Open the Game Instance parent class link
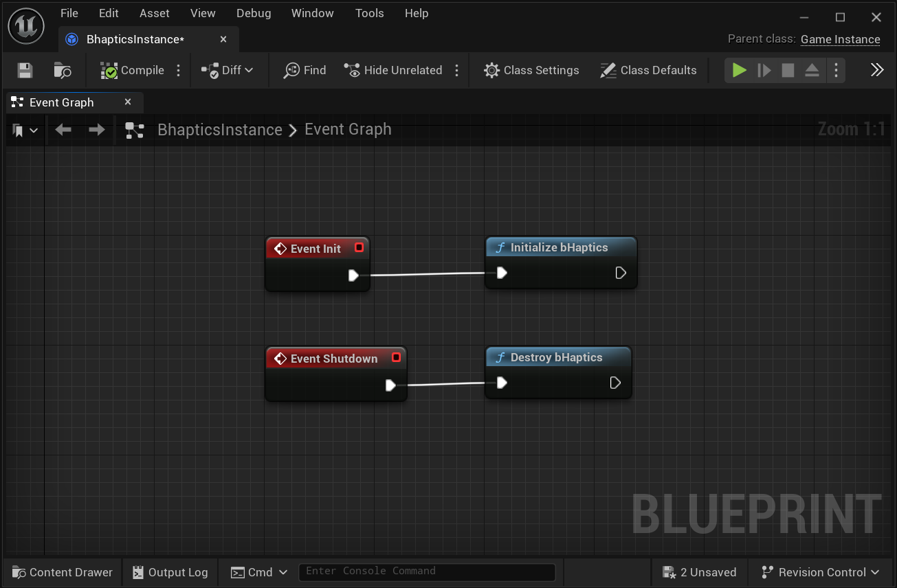The image size is (897, 588). [x=841, y=39]
